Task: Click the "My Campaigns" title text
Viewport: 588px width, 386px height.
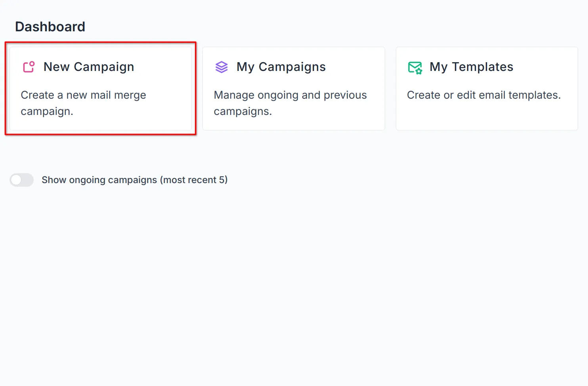Action: [x=281, y=67]
